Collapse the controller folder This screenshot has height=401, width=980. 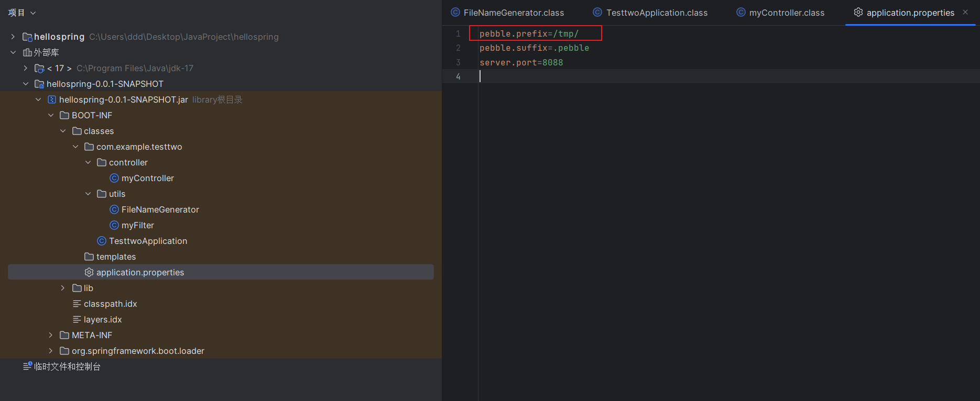pos(88,162)
